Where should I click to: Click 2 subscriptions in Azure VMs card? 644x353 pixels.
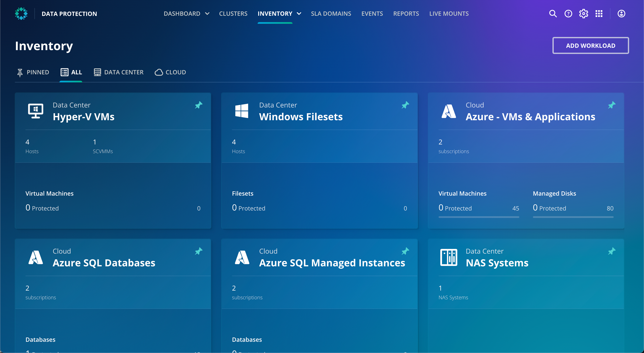(453, 146)
